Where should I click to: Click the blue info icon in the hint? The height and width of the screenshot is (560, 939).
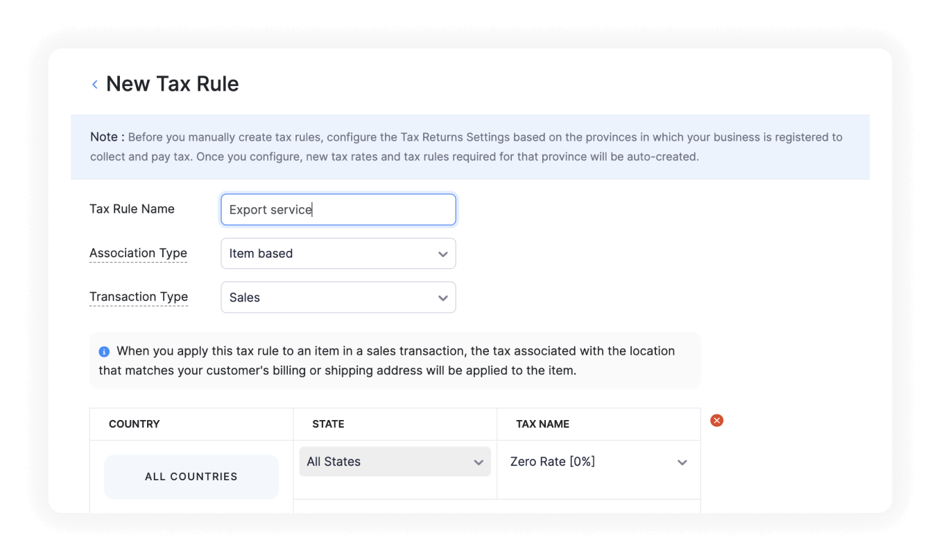click(104, 351)
